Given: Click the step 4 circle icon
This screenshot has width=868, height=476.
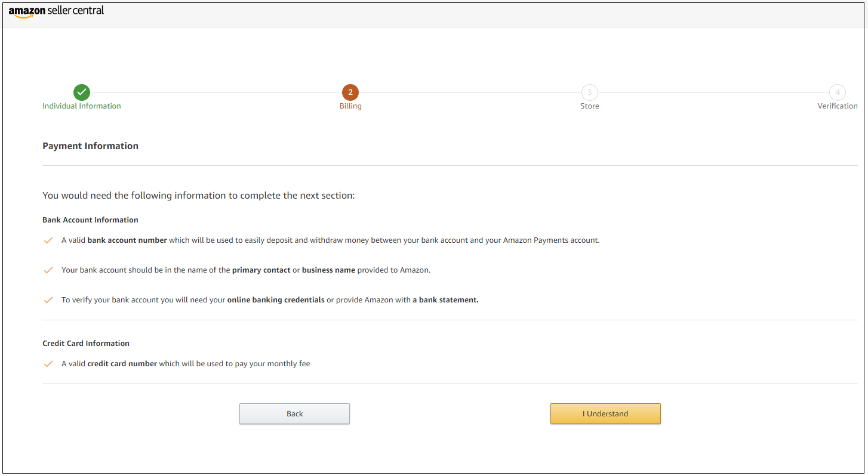Looking at the screenshot, I should [x=838, y=92].
